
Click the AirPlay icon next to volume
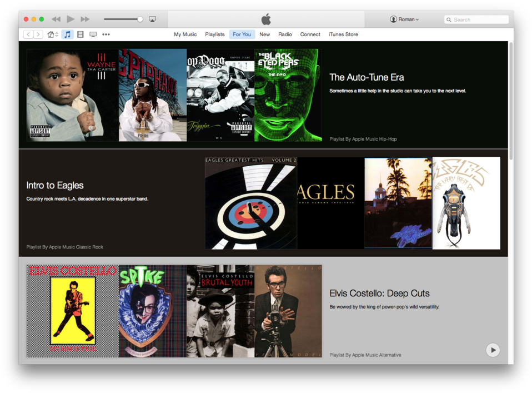pyautogui.click(x=152, y=19)
